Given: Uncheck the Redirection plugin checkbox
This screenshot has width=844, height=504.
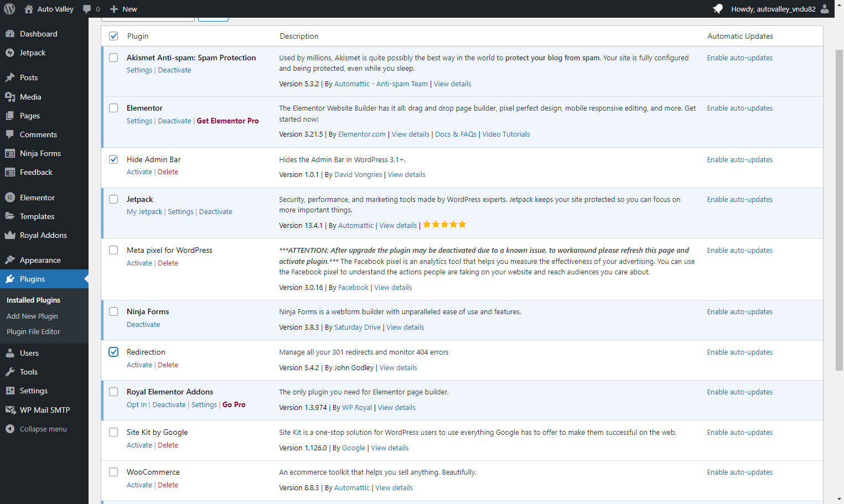Looking at the screenshot, I should click(x=113, y=352).
